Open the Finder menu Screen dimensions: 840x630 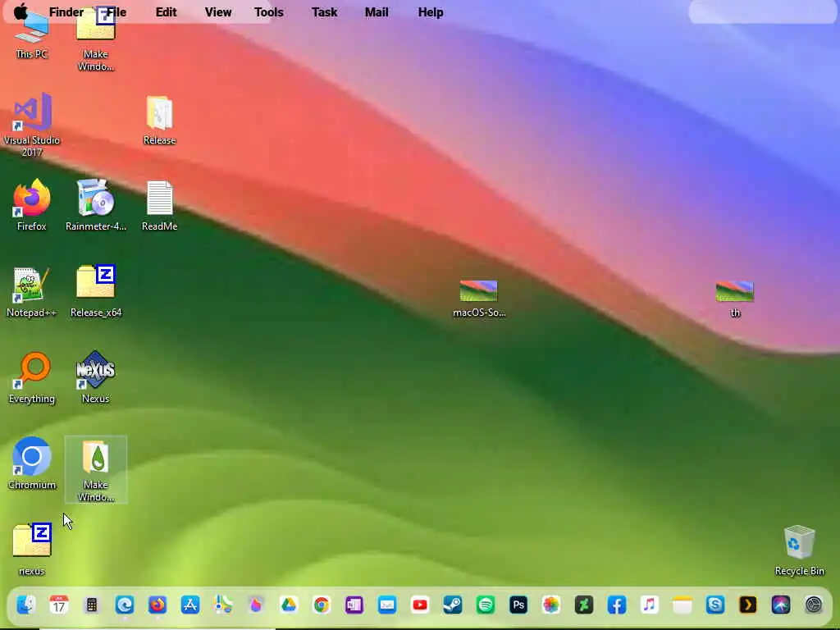point(66,11)
